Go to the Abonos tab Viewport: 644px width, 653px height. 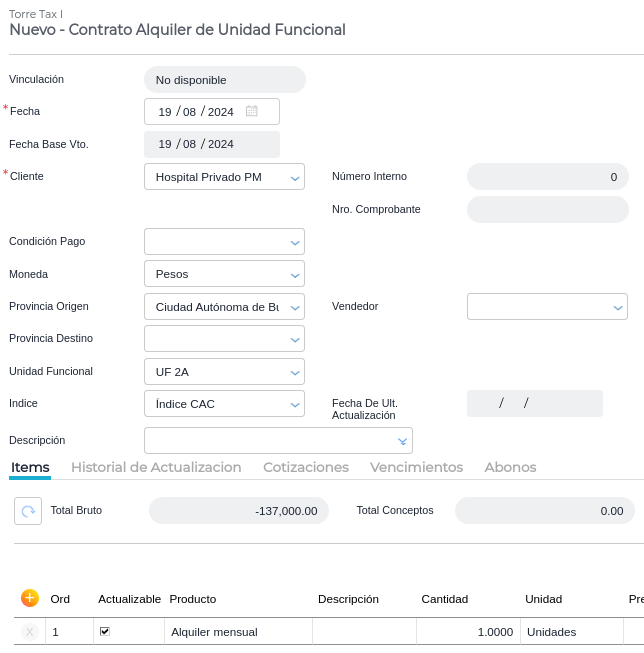pyautogui.click(x=510, y=467)
